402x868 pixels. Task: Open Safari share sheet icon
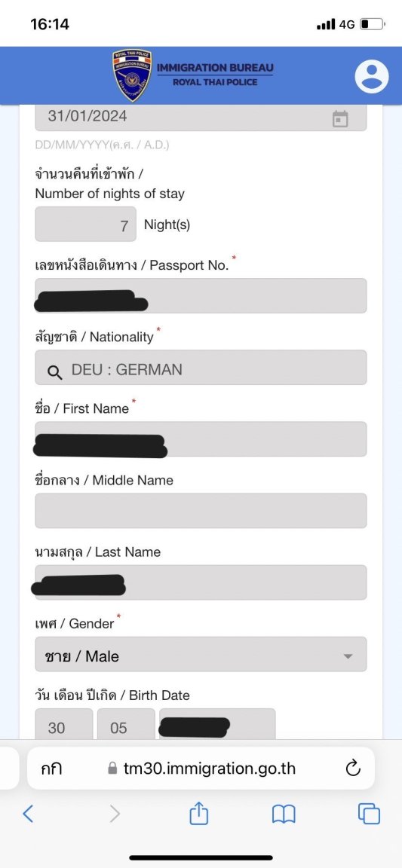[x=198, y=813]
